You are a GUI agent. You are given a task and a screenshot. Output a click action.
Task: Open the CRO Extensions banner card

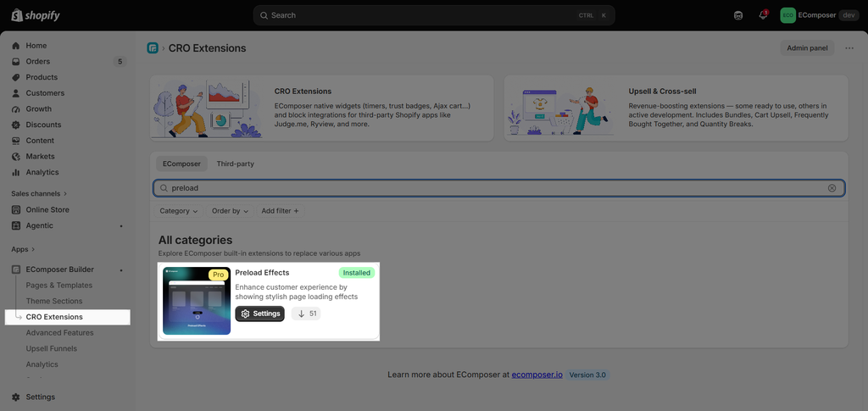coord(321,108)
